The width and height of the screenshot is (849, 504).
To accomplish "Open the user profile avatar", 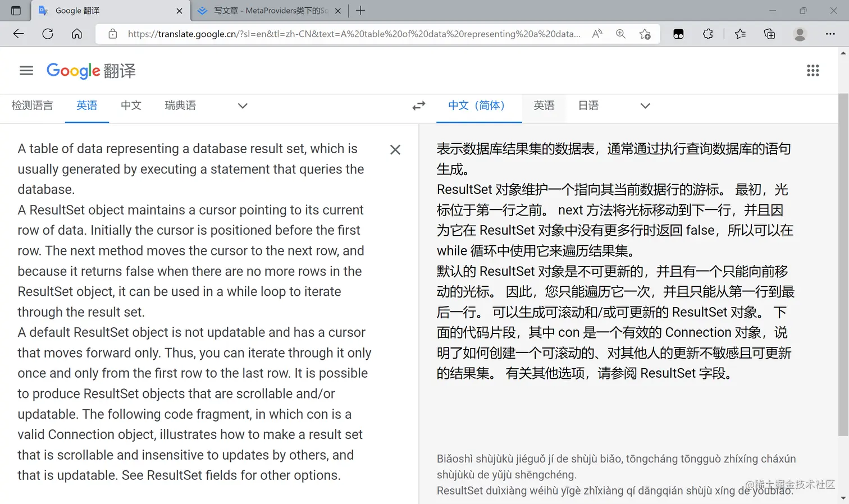I will click(800, 34).
